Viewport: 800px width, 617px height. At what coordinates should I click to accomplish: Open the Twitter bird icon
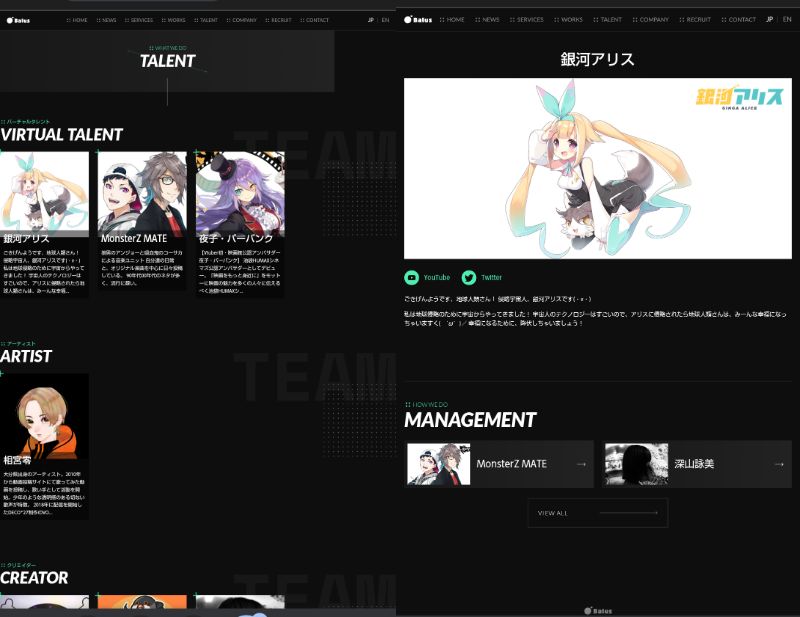pyautogui.click(x=469, y=277)
